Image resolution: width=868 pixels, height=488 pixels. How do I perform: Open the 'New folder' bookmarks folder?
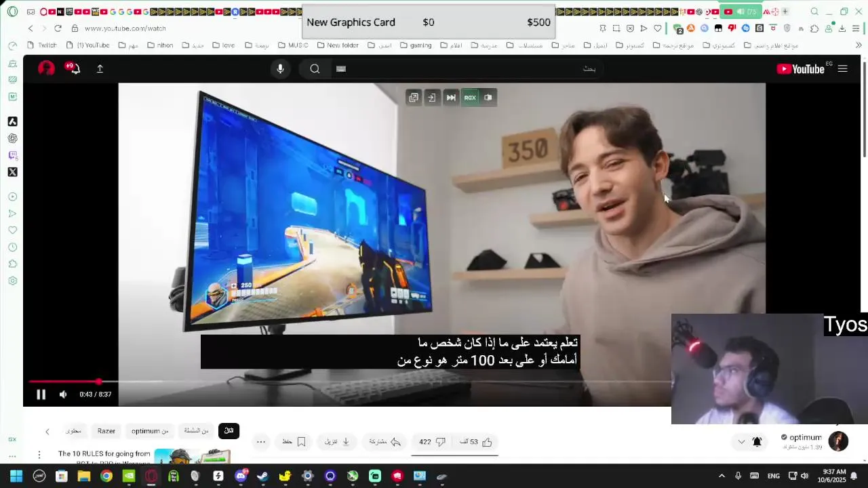coord(337,45)
